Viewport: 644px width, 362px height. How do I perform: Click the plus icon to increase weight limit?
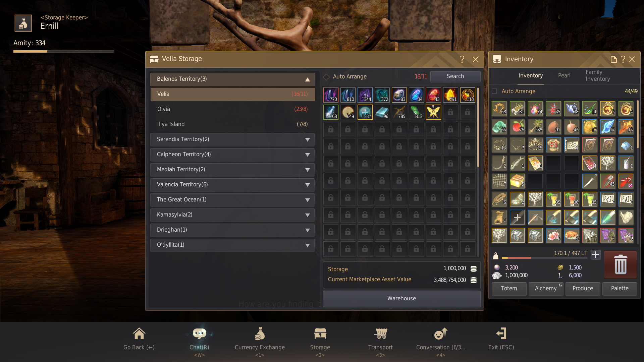tap(595, 255)
